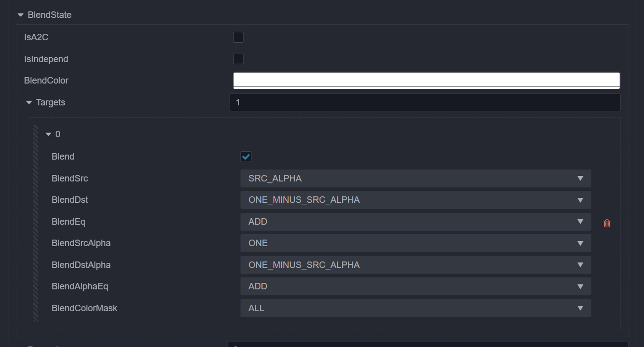Uncheck the Blend checkbox
This screenshot has height=347, width=644.
click(x=246, y=157)
